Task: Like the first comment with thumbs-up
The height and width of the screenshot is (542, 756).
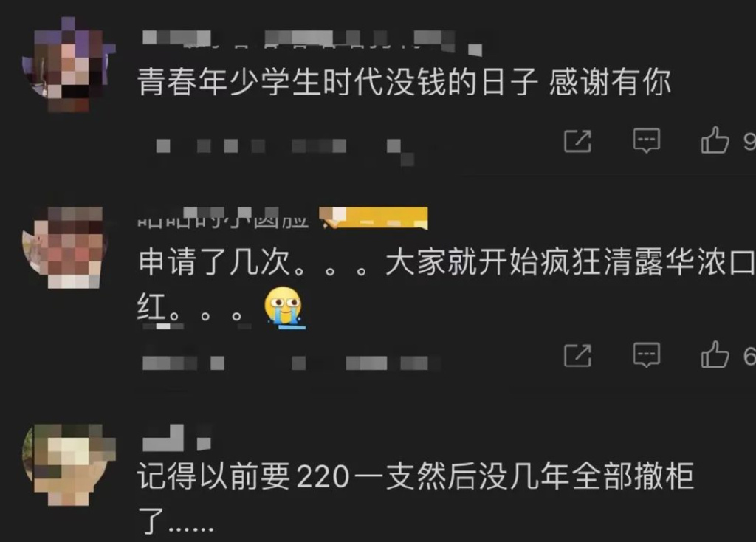Action: tap(715, 140)
